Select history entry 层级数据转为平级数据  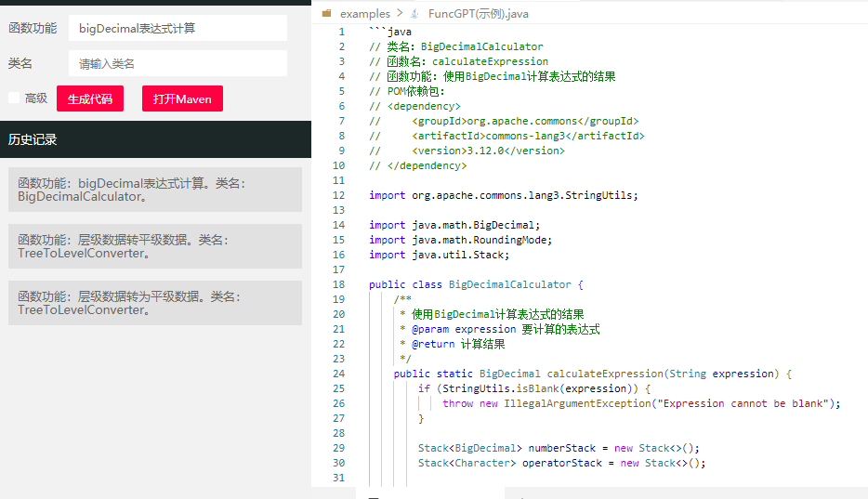[155, 303]
